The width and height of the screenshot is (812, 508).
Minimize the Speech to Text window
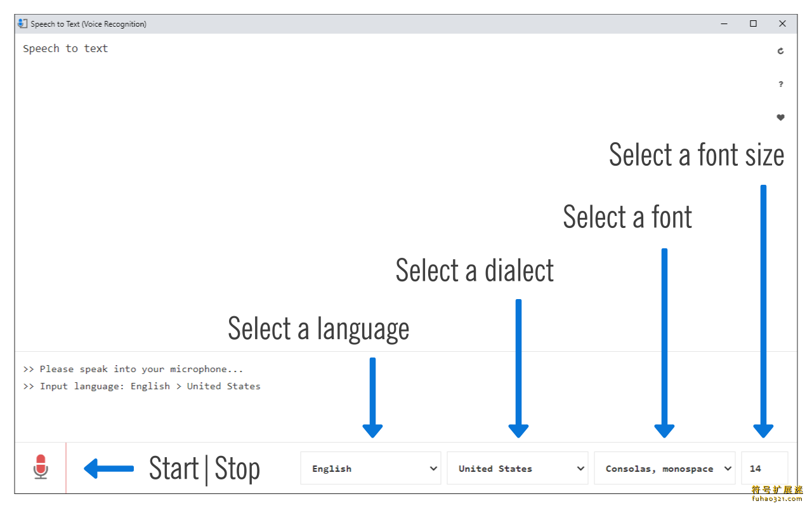pyautogui.click(x=724, y=23)
